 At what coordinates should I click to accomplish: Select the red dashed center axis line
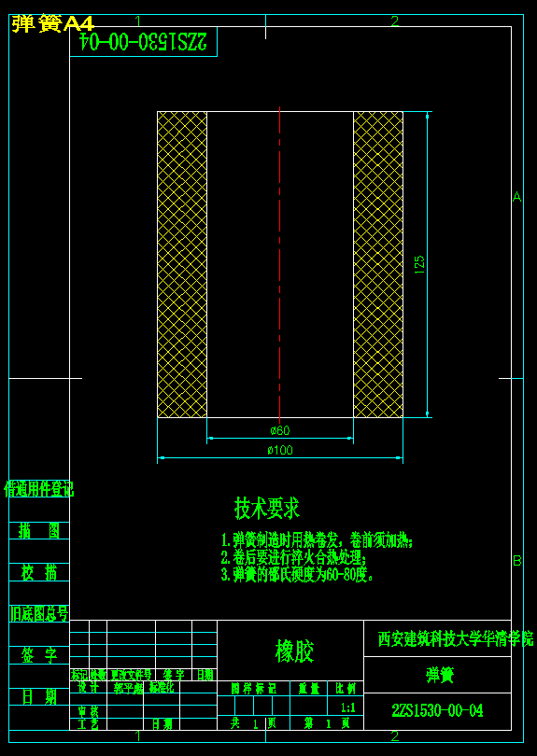[x=280, y=265]
